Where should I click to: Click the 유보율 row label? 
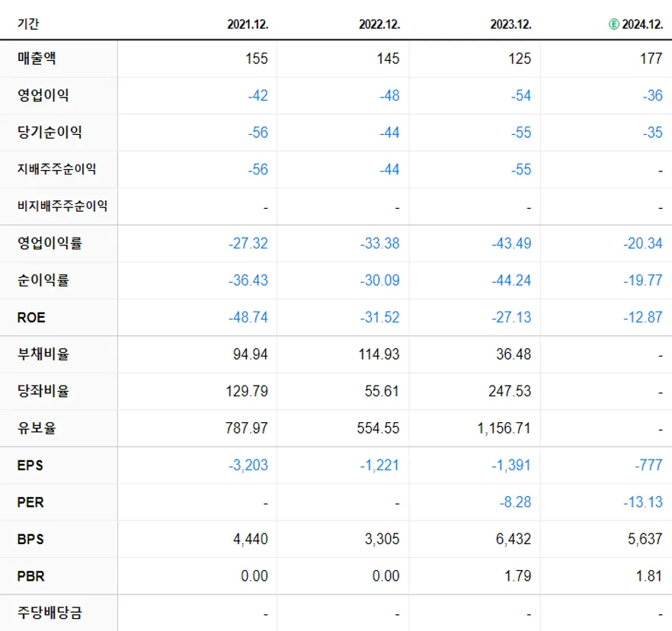point(37,428)
